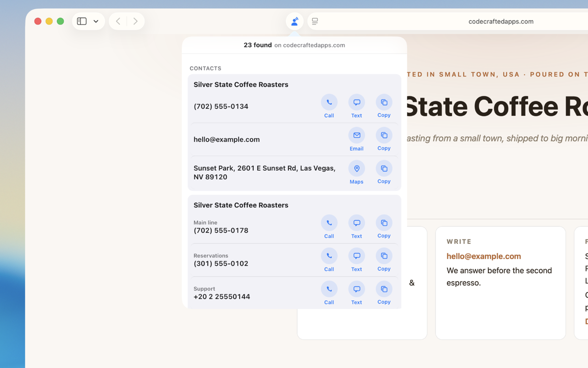Viewport: 588px width, 368px height.
Task: Open sidebar options dropdown chevron
Action: click(96, 22)
